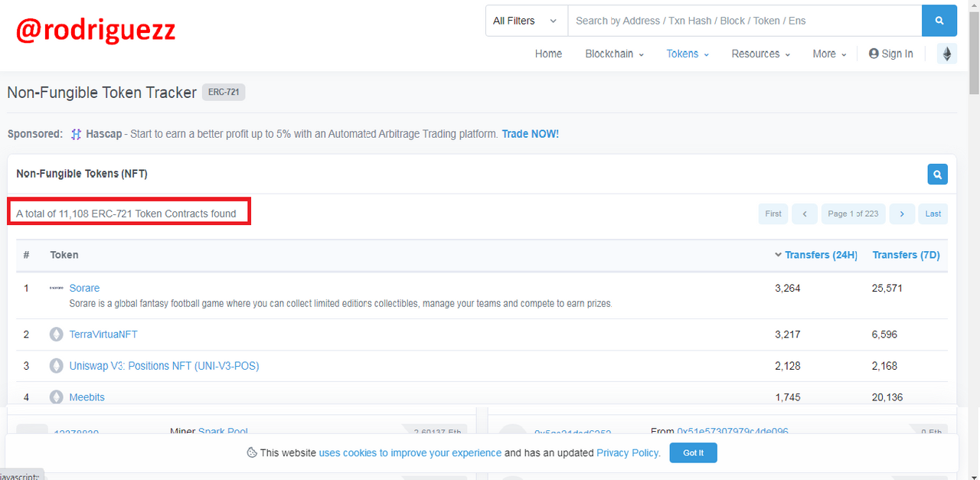Sort by Transfers (24H) column
The image size is (980, 480).
click(815, 255)
